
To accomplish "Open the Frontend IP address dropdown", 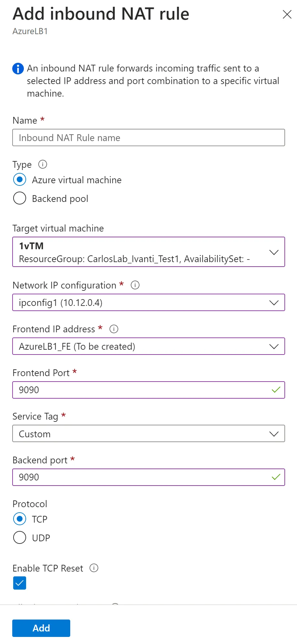I will point(148,346).
